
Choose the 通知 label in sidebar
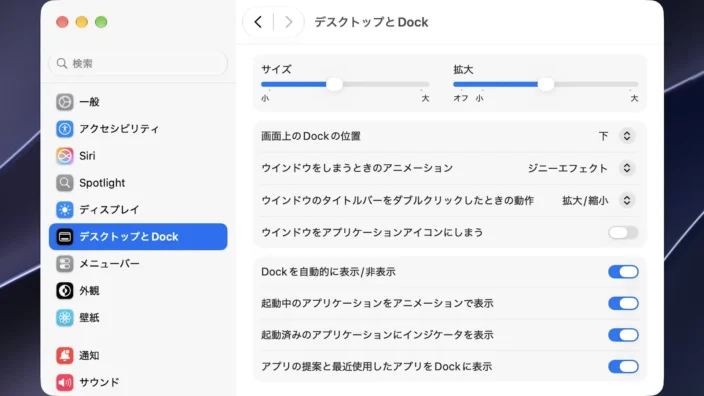(x=89, y=355)
